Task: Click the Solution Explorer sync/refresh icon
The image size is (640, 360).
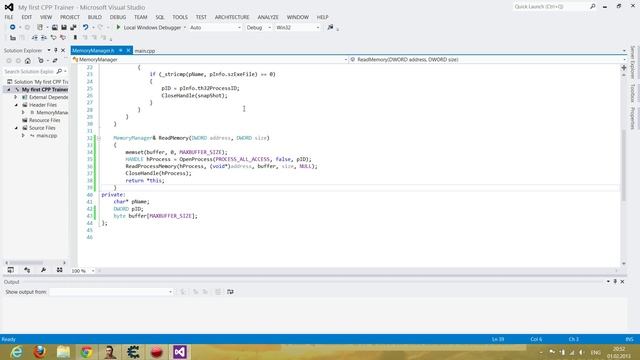Action: [x=55, y=61]
